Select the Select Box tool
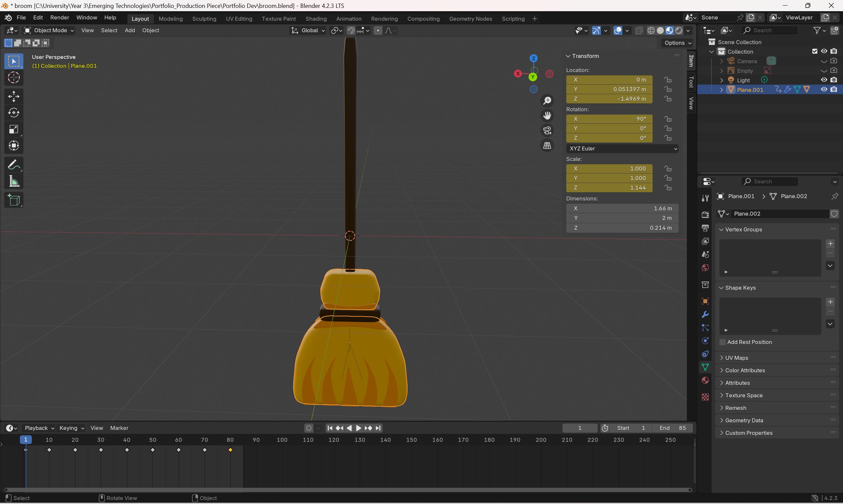Viewport: 843px width, 504px height. 14,62
